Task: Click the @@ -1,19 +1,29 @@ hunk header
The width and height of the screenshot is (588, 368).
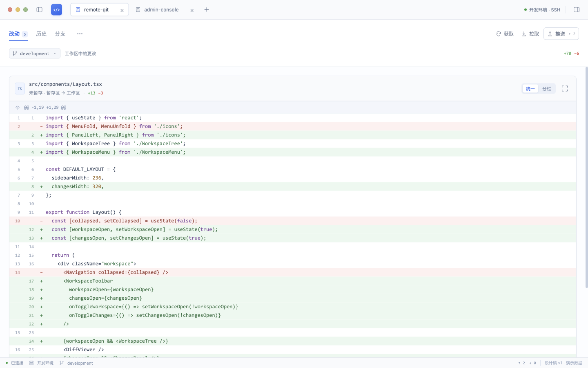Action: [x=45, y=108]
